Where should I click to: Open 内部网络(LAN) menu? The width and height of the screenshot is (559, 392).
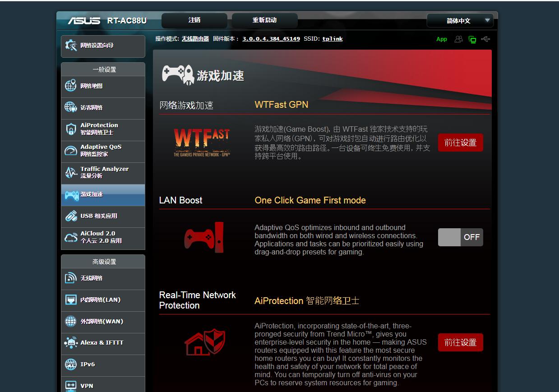tap(103, 300)
